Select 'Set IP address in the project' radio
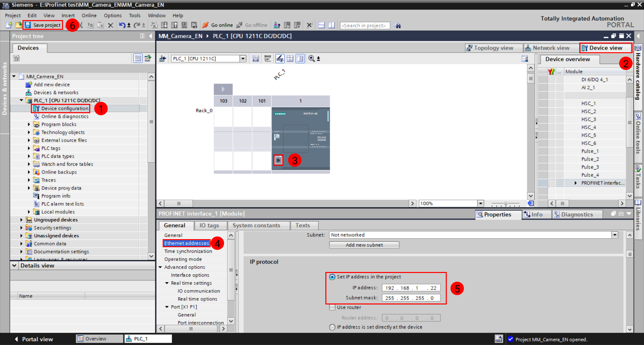644x345 pixels. [x=332, y=277]
